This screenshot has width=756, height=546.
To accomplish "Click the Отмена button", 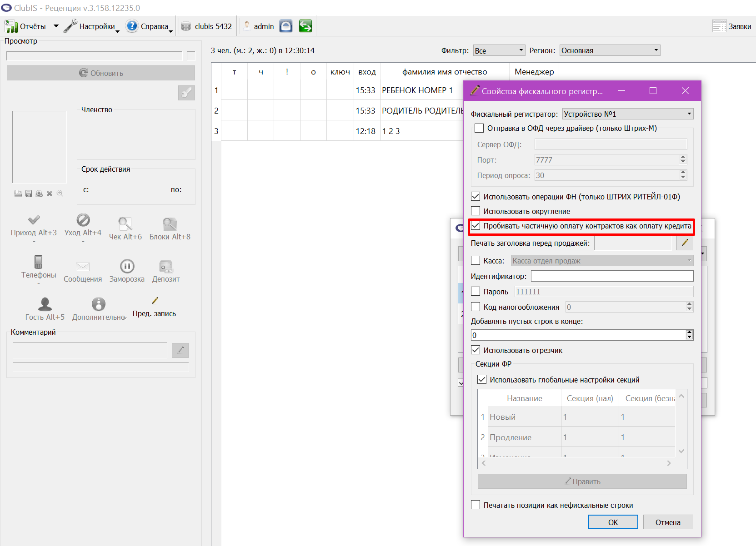I will point(668,522).
